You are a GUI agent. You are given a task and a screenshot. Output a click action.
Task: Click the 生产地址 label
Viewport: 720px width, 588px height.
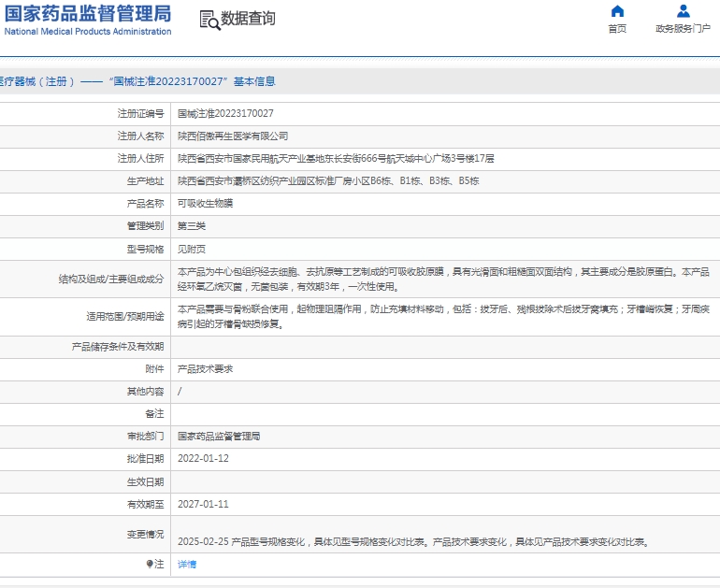click(145, 180)
